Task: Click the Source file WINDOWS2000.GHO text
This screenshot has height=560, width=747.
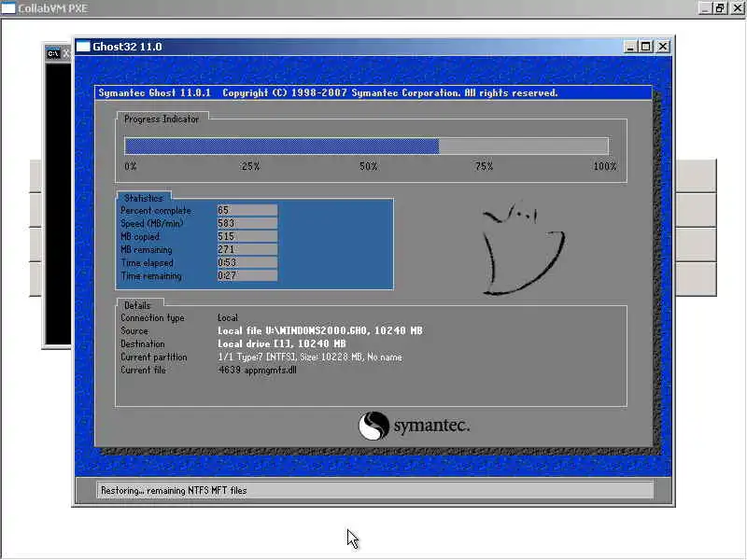Action: [x=320, y=330]
